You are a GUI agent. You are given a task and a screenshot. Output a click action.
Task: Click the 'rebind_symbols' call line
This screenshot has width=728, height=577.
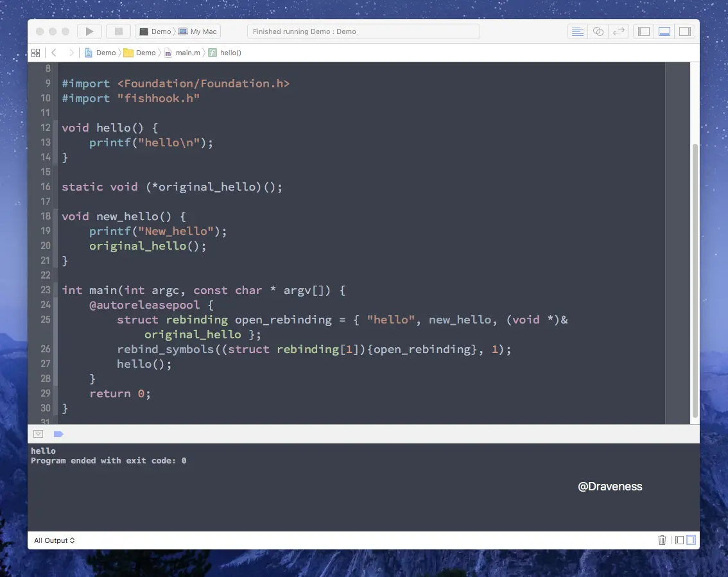click(x=314, y=349)
